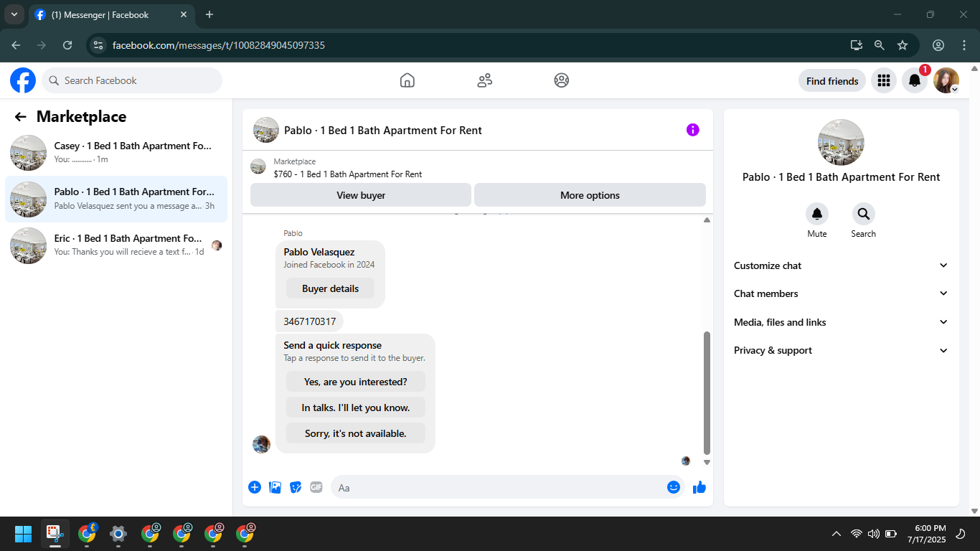Click the chat vertical scrollbar thumb
980x551 pixels.
707,393
